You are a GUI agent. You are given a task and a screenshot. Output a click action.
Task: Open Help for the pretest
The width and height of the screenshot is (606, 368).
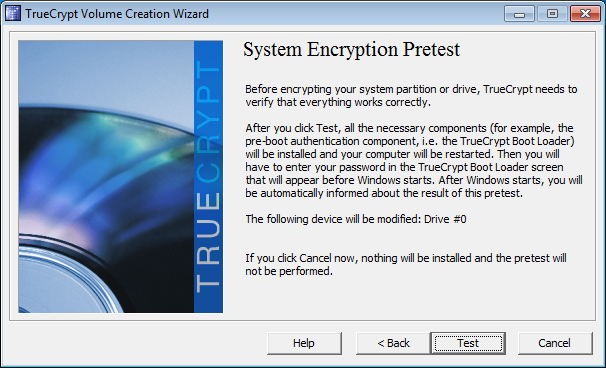pyautogui.click(x=304, y=343)
